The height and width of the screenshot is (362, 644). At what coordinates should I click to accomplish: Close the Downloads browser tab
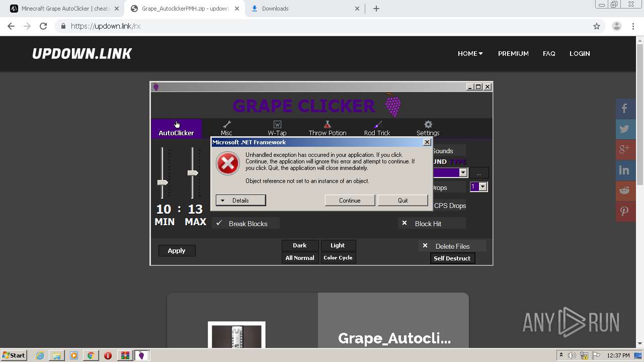357,9
